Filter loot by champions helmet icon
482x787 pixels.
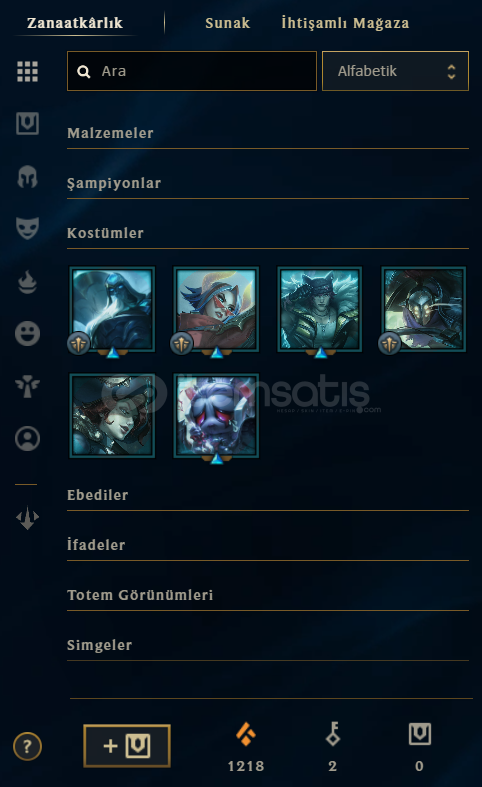(27, 177)
